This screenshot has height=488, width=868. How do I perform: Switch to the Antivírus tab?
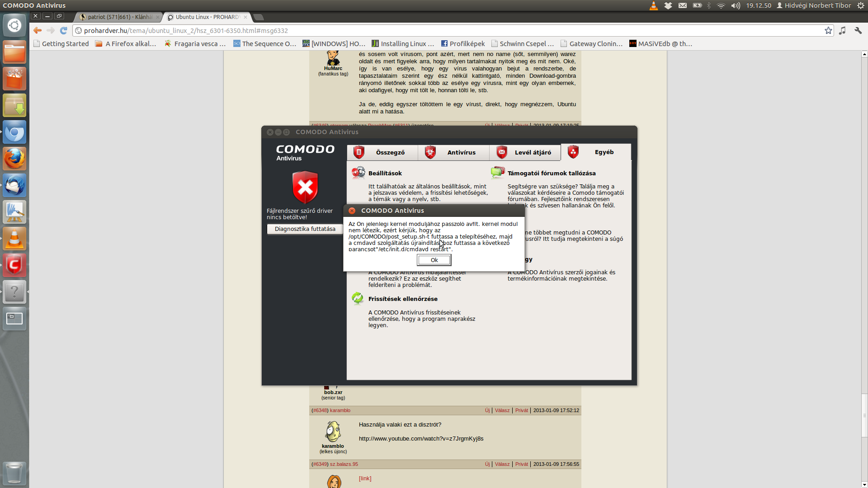(x=453, y=152)
